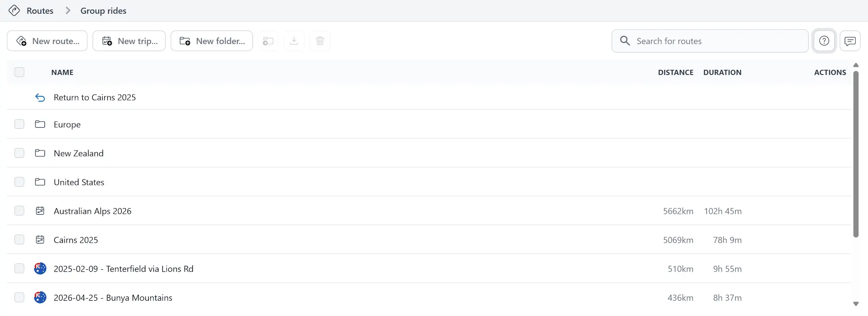Open the United States folder
Screen dimensions: 868x316
coord(79,182)
